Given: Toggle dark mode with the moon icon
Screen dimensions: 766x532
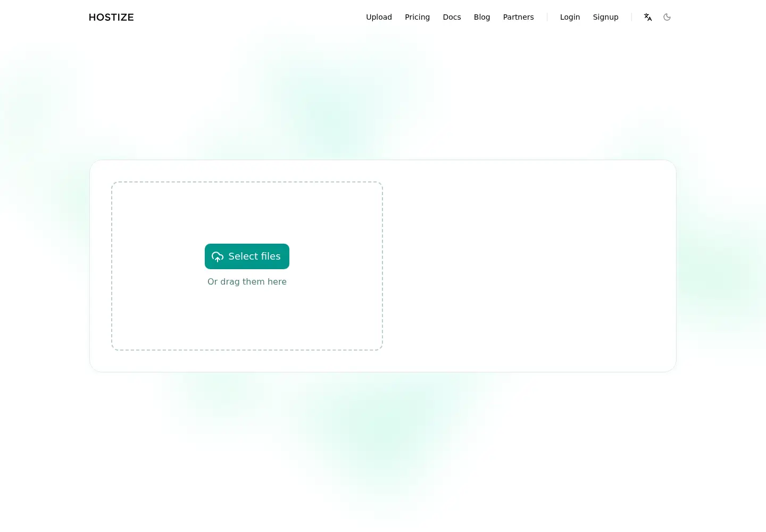Looking at the screenshot, I should click(667, 17).
